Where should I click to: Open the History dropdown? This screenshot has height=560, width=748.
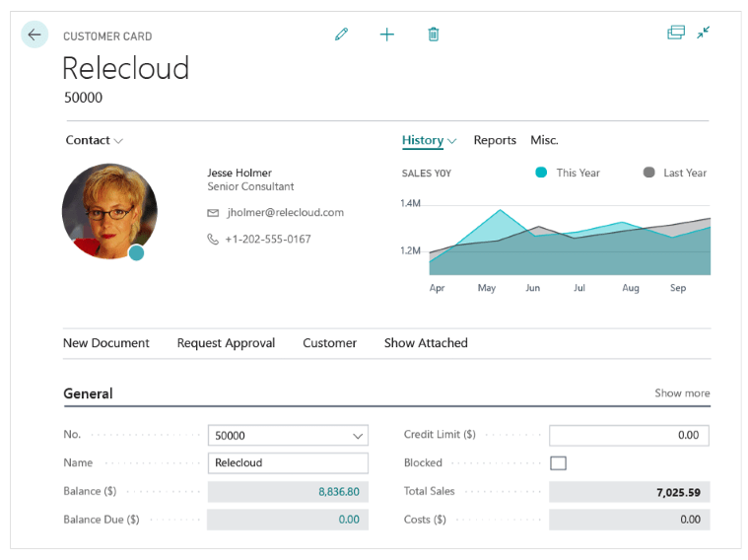coord(429,141)
